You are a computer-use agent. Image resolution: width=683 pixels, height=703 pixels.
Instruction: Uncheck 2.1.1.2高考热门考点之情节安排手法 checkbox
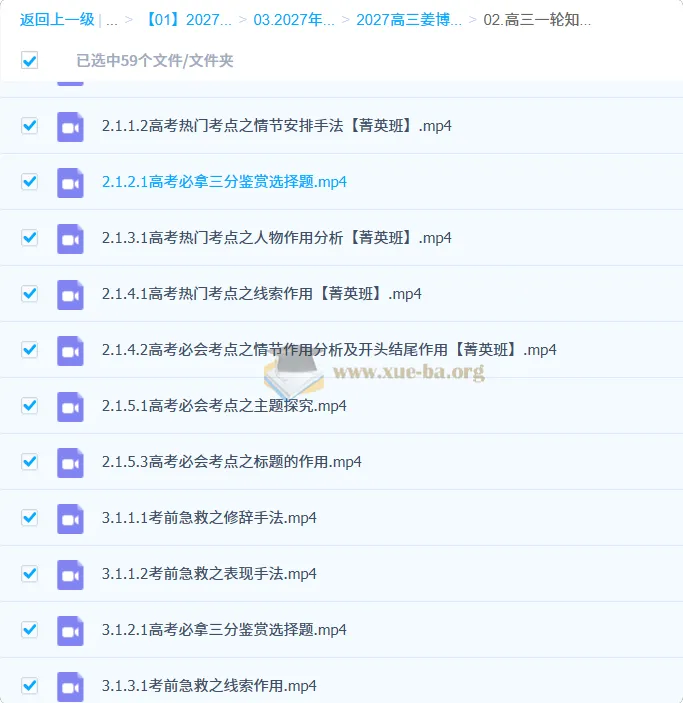[x=30, y=126]
